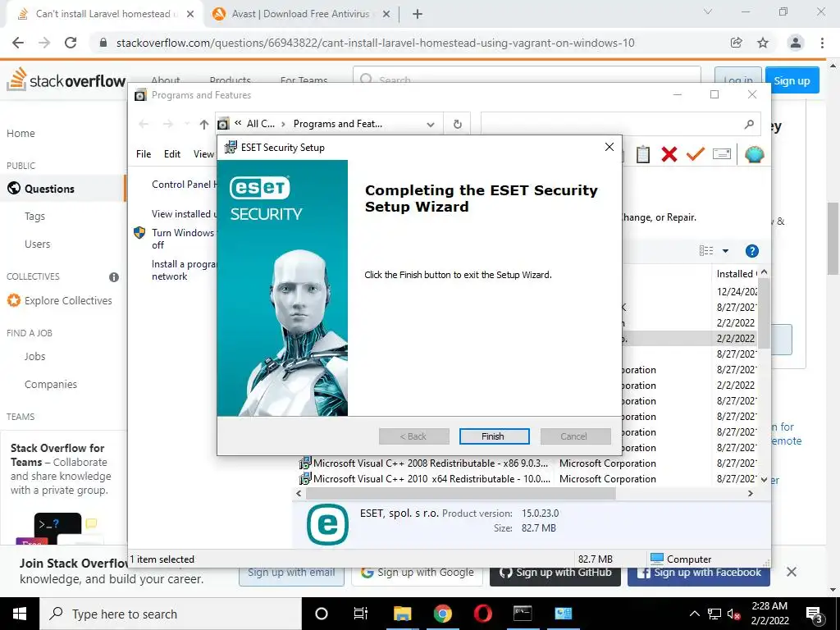Open Opera browser from taskbar
Image resolution: width=840 pixels, height=630 pixels.
tap(482, 614)
